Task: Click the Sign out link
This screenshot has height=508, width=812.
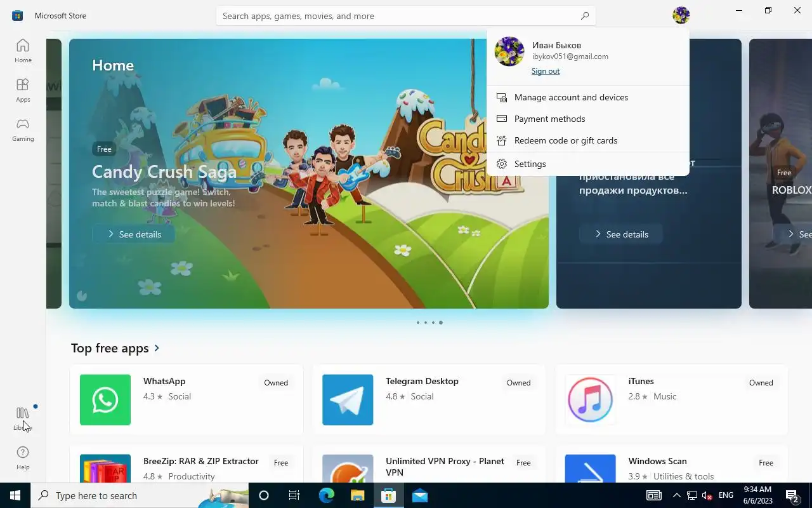Action: 546,71
